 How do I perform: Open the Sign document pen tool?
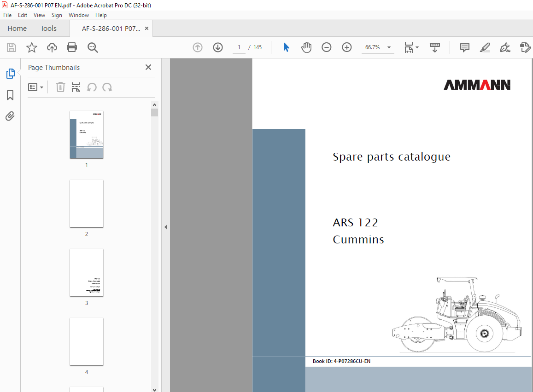(505, 47)
